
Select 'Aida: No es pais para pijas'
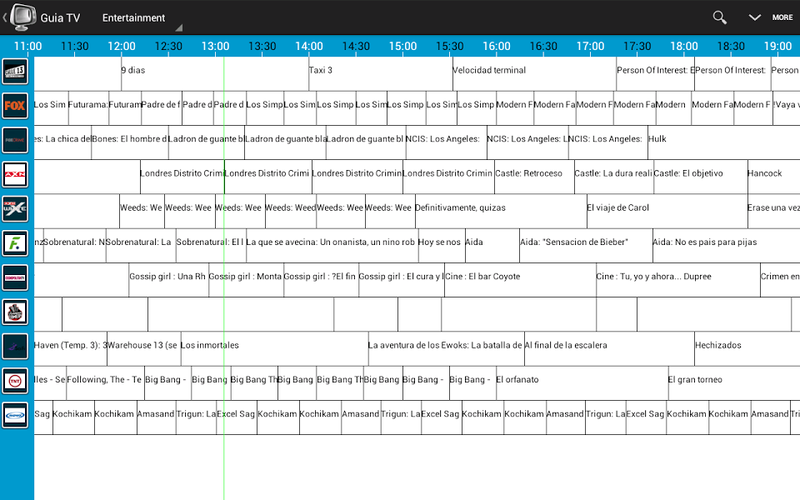pos(726,245)
